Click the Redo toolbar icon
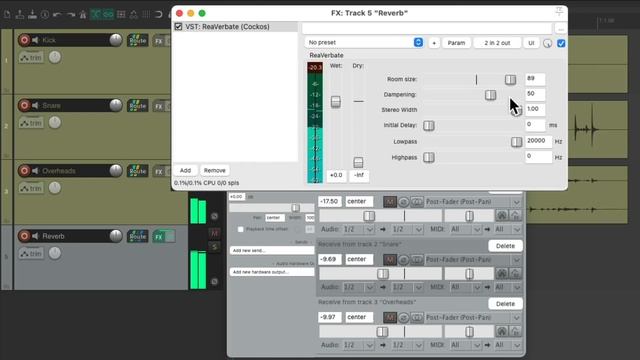 pos(71,15)
